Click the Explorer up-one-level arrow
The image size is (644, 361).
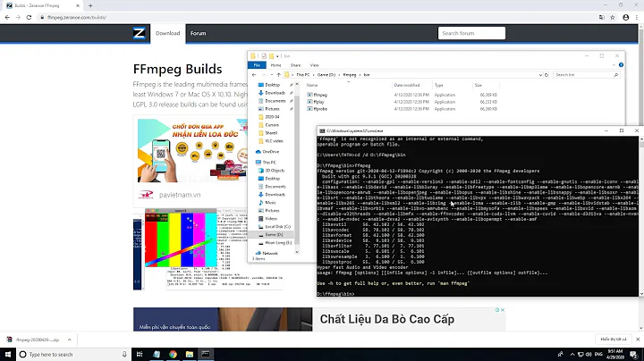[x=280, y=76]
